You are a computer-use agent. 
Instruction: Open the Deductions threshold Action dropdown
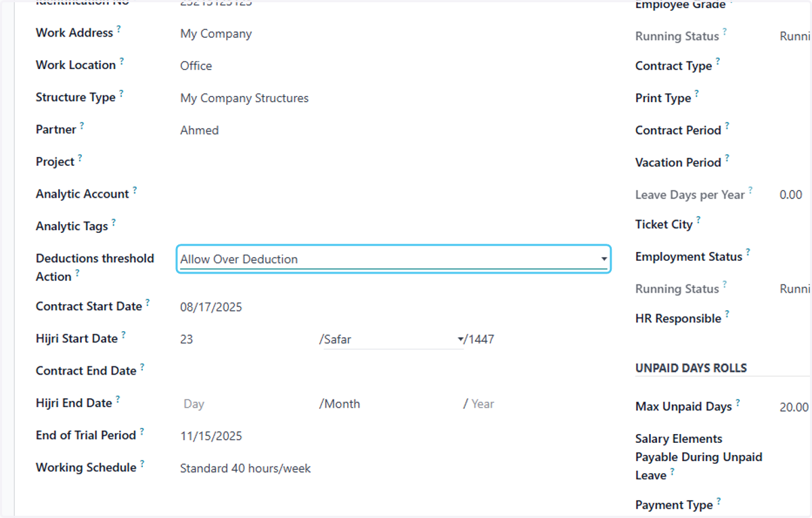tap(393, 259)
